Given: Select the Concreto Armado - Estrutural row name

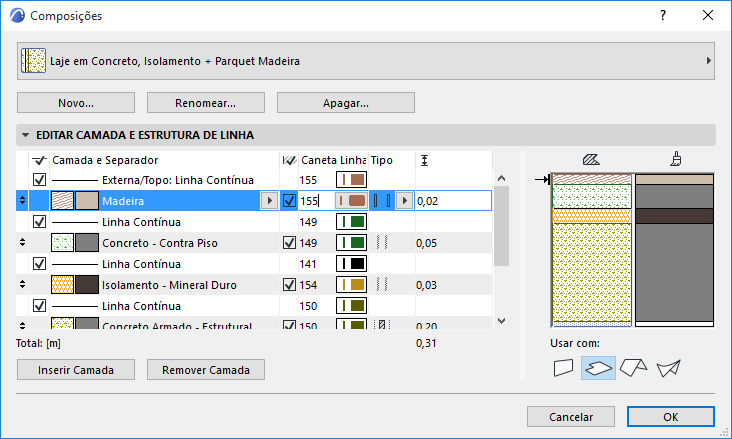Looking at the screenshot, I should pyautogui.click(x=177, y=325).
